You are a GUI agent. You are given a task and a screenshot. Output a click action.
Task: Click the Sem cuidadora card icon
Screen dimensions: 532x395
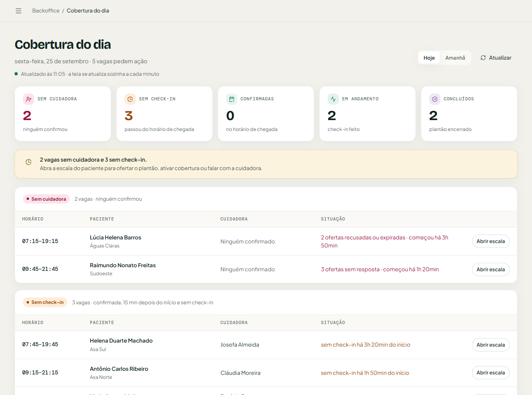click(29, 99)
